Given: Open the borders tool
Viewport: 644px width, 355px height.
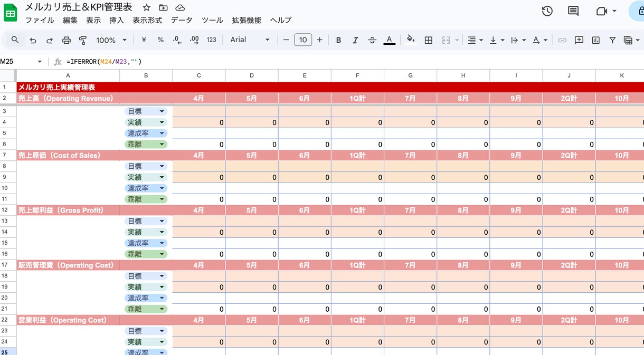Looking at the screenshot, I should click(x=429, y=40).
